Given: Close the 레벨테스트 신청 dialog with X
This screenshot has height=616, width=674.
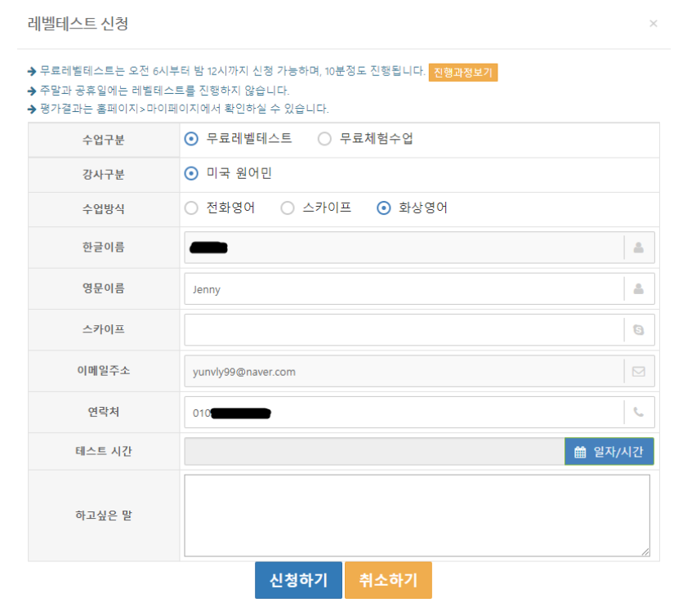Looking at the screenshot, I should [x=654, y=24].
